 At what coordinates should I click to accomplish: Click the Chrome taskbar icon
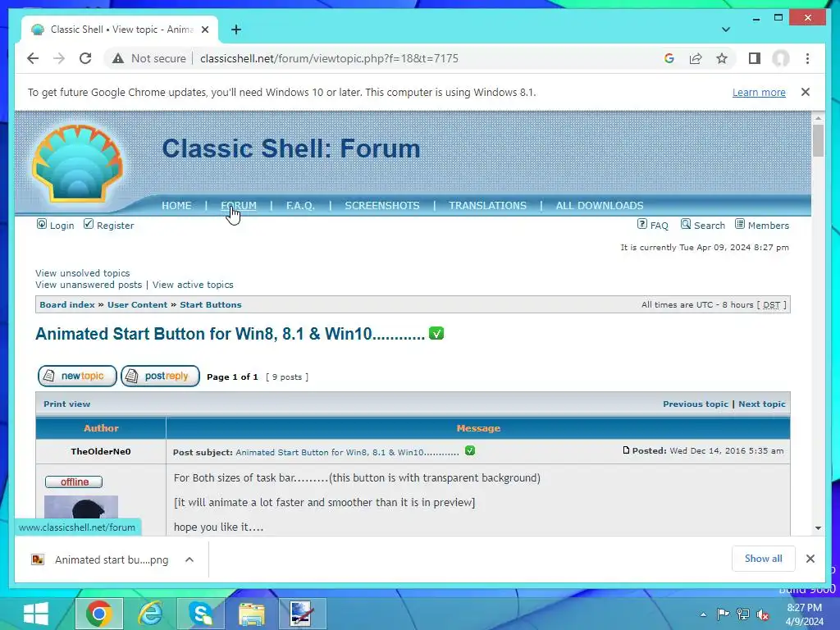[x=99, y=614]
